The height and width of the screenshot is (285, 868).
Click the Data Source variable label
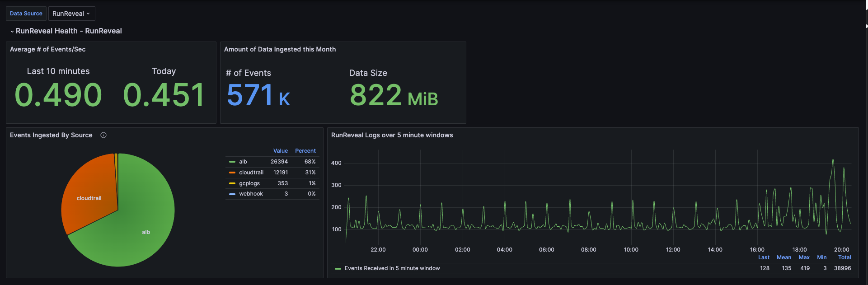[x=26, y=14]
